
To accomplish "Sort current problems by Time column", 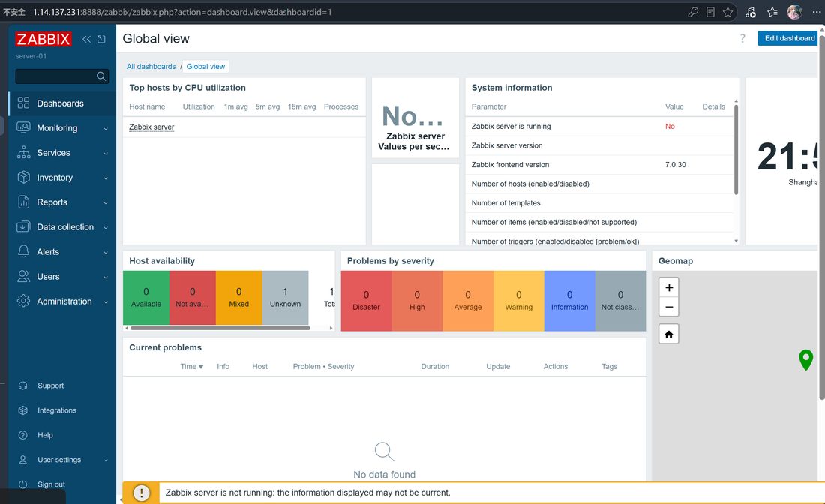I will [x=191, y=366].
